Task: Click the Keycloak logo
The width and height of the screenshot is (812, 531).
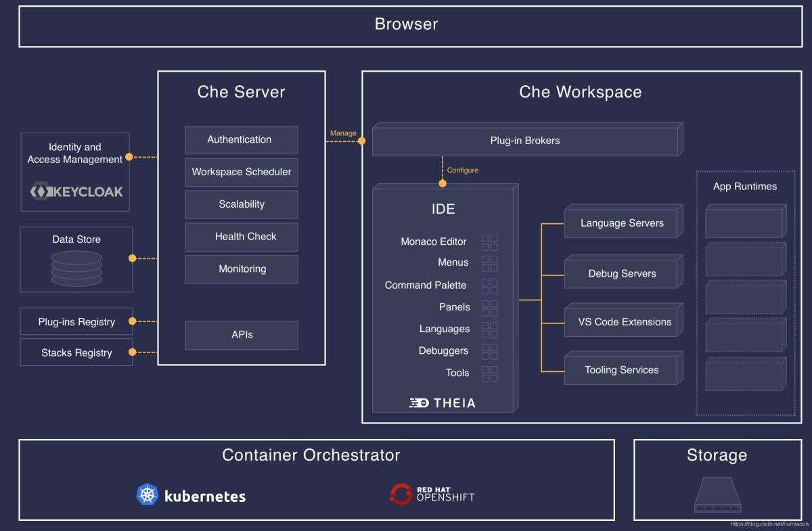Action: click(76, 191)
